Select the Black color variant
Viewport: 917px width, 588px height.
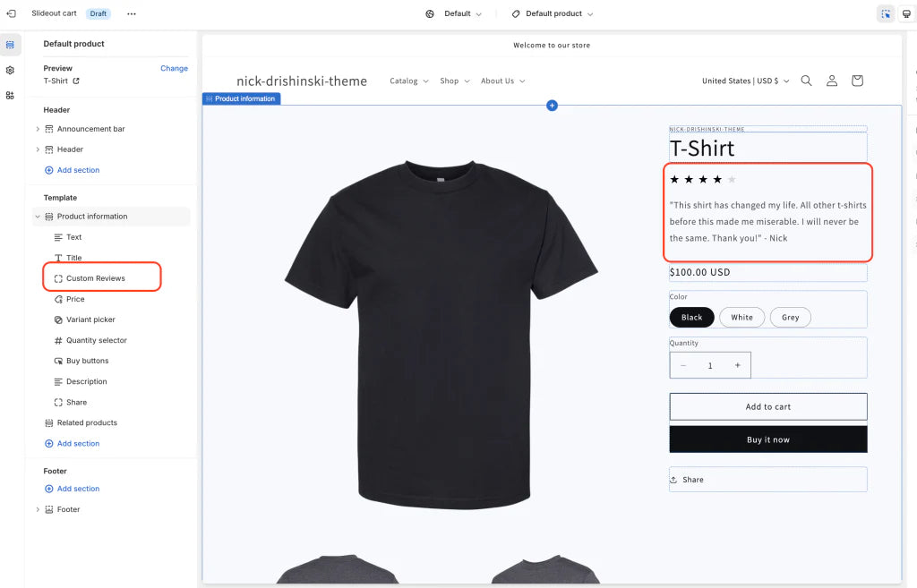[691, 317]
